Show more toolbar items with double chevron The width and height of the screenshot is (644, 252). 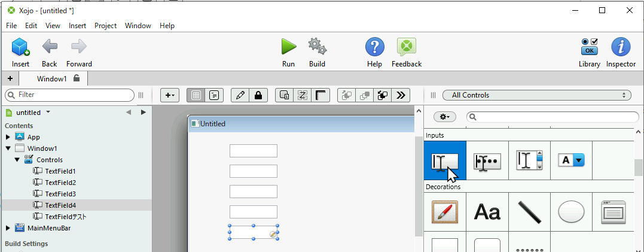point(401,95)
